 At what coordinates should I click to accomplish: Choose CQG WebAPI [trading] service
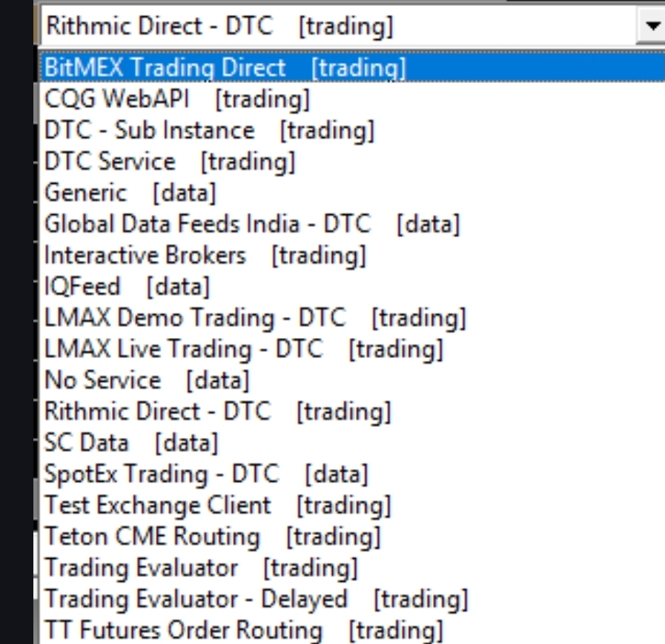point(352,99)
